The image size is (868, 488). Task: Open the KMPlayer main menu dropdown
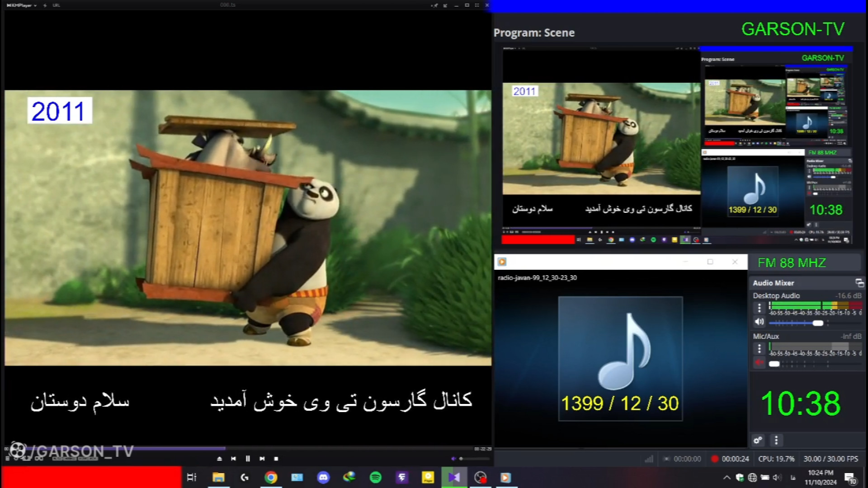22,5
